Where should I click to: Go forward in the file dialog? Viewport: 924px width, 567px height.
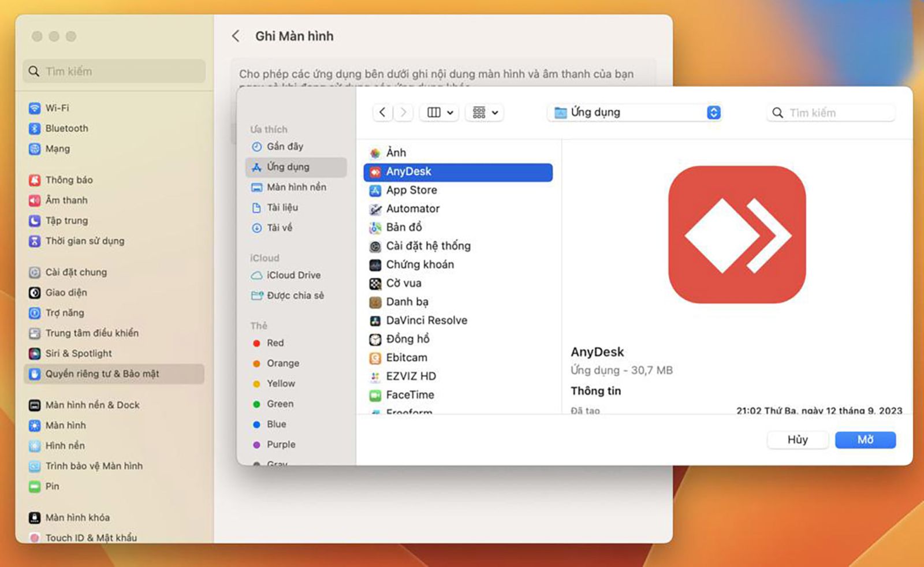[x=403, y=113]
